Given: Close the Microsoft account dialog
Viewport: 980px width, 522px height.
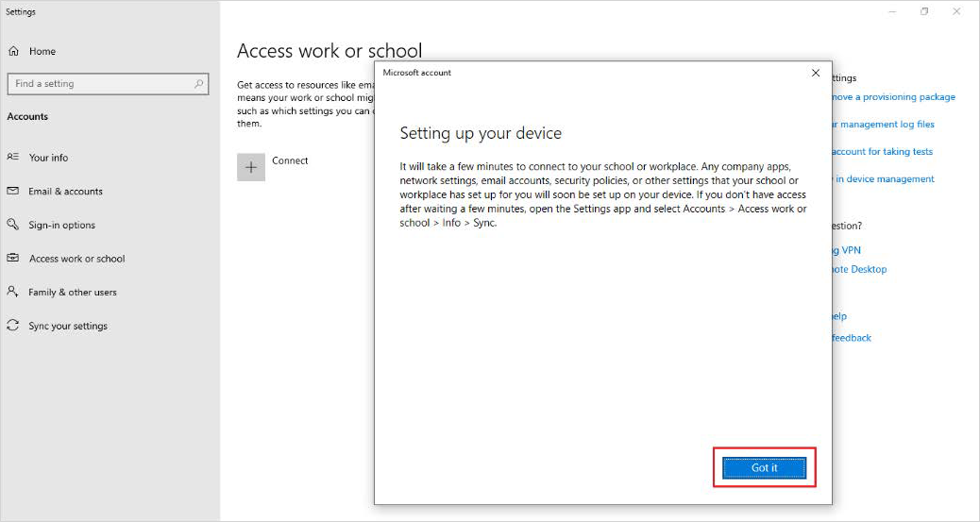Looking at the screenshot, I should click(816, 73).
